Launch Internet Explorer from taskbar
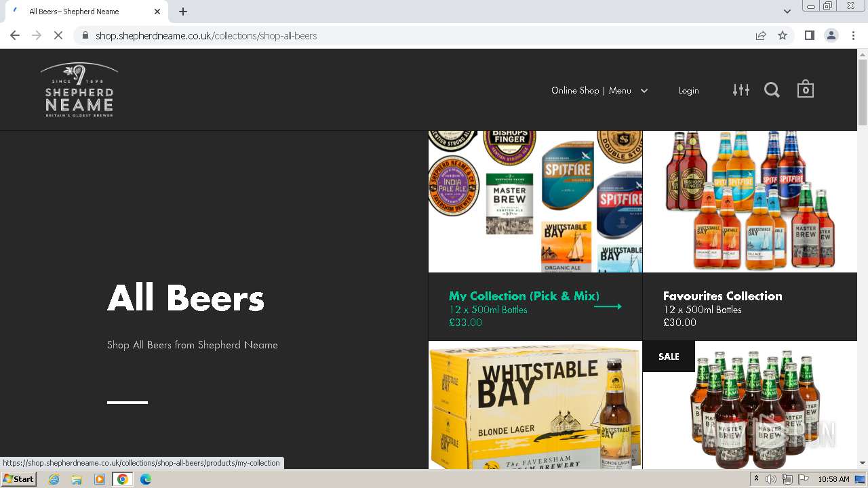This screenshot has width=868, height=488. 54,479
